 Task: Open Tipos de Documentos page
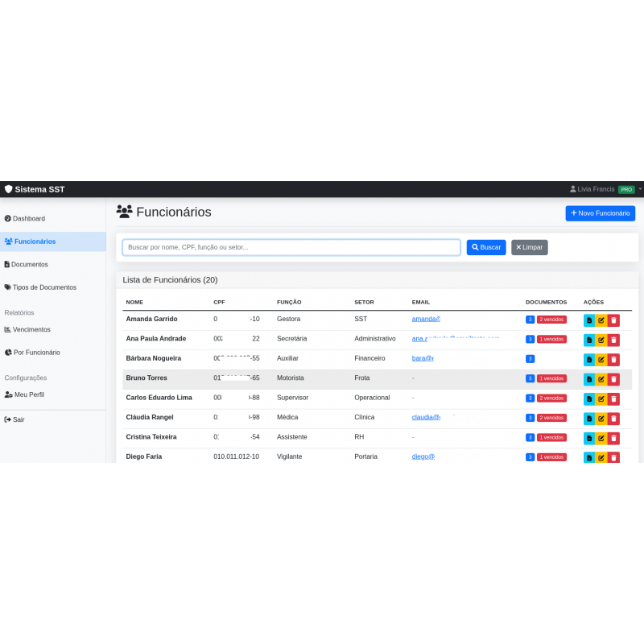(43, 287)
